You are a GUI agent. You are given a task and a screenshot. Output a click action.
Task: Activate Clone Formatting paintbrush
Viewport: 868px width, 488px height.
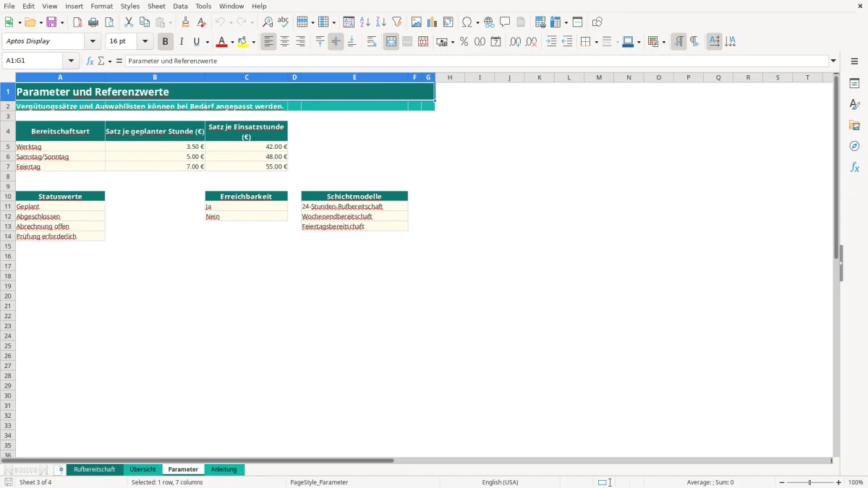tap(186, 22)
